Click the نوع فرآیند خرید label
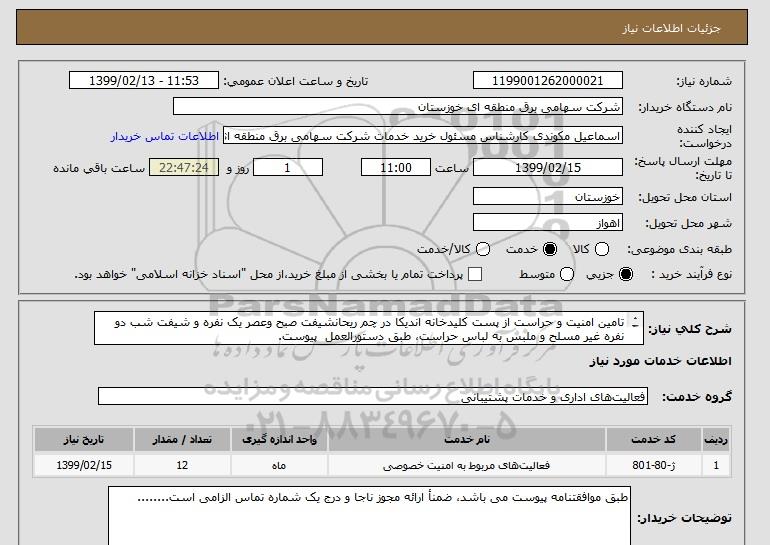This screenshot has width=770, height=545. 691,274
